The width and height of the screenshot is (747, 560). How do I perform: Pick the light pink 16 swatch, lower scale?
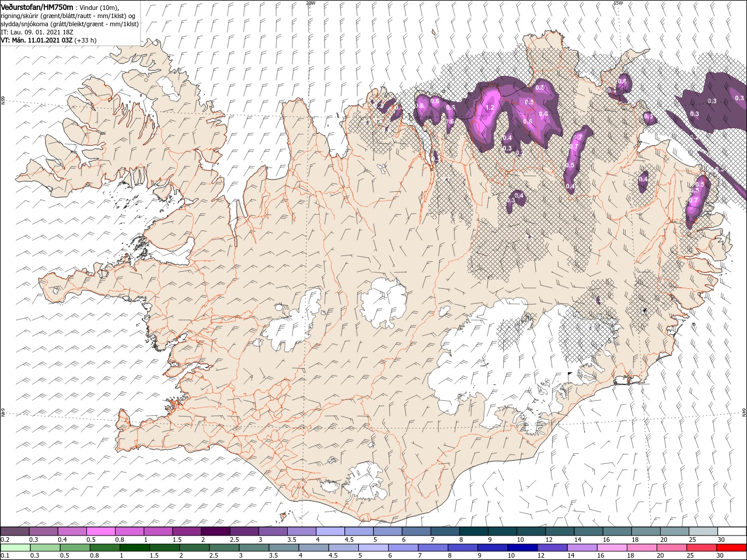[612, 548]
